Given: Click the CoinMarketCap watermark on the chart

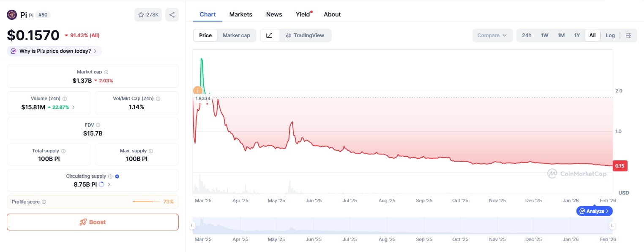Looking at the screenshot, I should coord(576,173).
